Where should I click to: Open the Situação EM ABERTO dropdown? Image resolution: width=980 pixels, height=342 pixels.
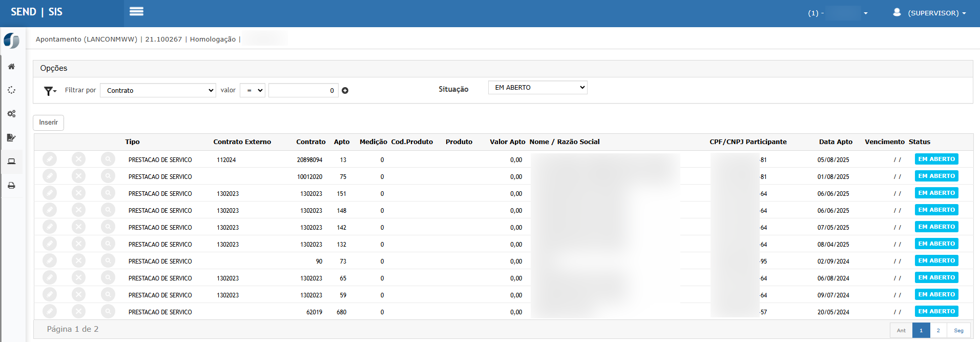[537, 88]
